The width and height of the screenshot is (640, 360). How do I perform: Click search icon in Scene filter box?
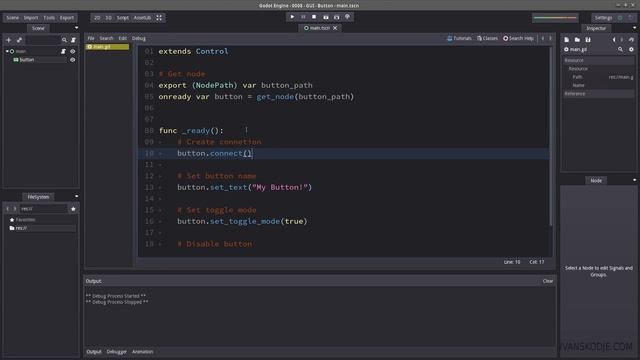64,40
